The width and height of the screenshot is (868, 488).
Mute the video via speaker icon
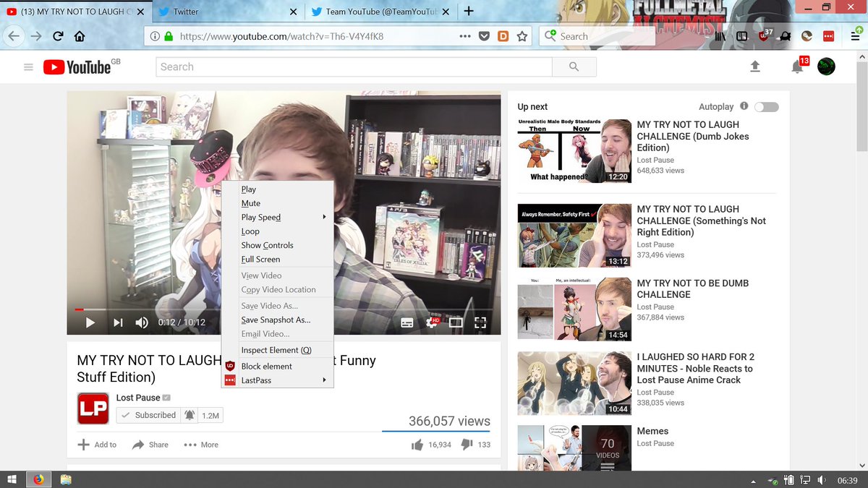[x=142, y=322]
